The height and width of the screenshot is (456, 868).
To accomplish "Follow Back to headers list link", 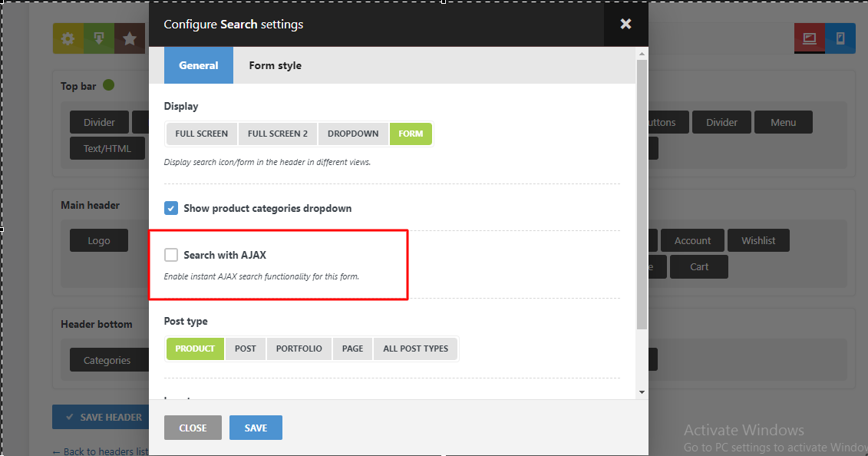I will click(x=101, y=451).
